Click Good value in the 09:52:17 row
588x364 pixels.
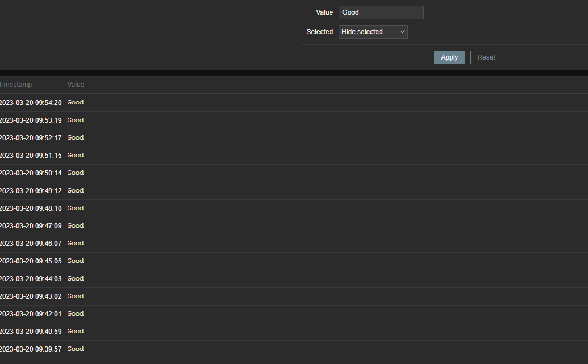click(x=76, y=137)
